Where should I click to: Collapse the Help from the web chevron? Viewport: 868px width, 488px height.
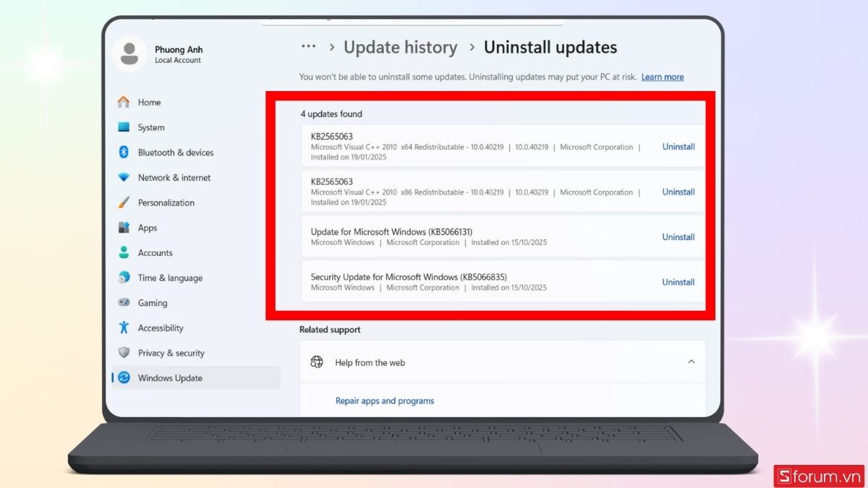click(x=692, y=361)
